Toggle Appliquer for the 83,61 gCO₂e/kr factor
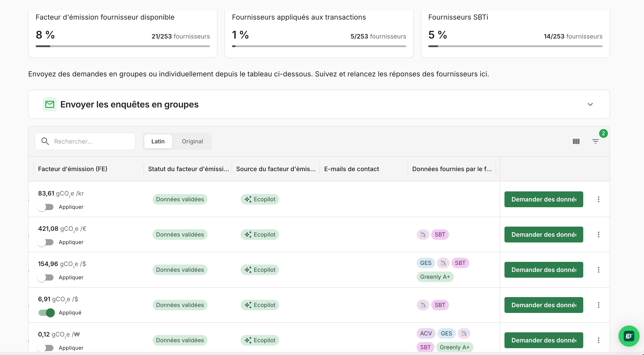This screenshot has height=355, width=644. click(x=46, y=207)
